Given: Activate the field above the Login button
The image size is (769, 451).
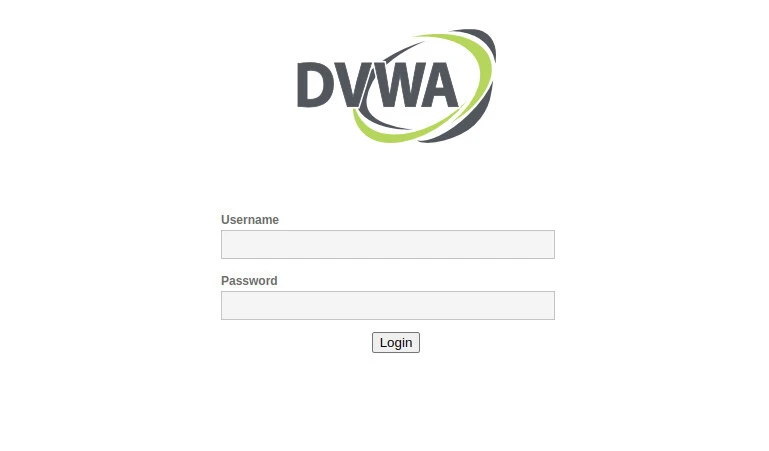Looking at the screenshot, I should 388,305.
